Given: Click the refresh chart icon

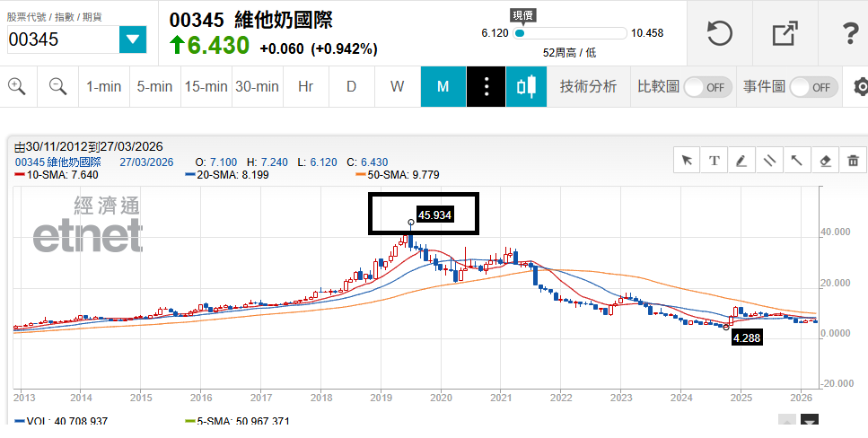Looking at the screenshot, I should [x=720, y=33].
